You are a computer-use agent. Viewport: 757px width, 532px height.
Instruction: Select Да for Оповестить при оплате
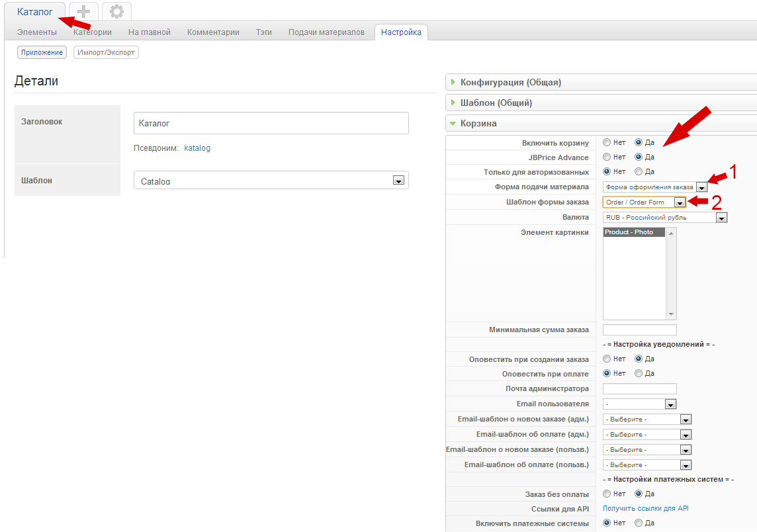click(639, 374)
